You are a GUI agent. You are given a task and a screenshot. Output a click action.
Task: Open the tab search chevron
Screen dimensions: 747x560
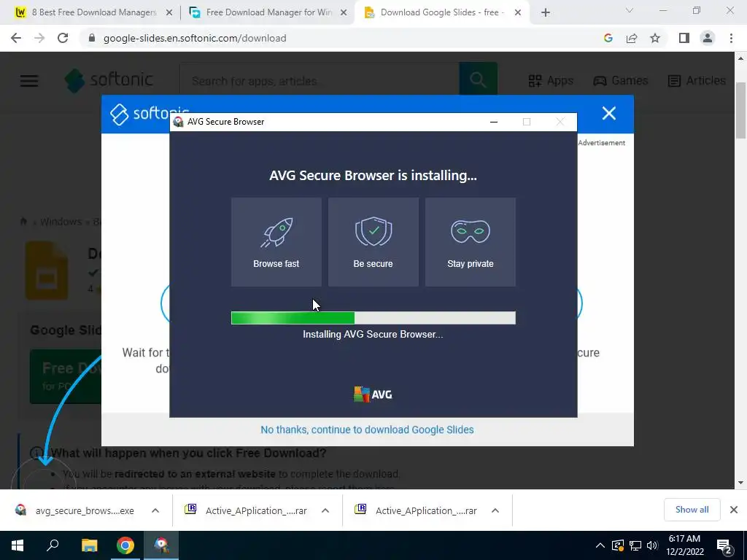[630, 10]
